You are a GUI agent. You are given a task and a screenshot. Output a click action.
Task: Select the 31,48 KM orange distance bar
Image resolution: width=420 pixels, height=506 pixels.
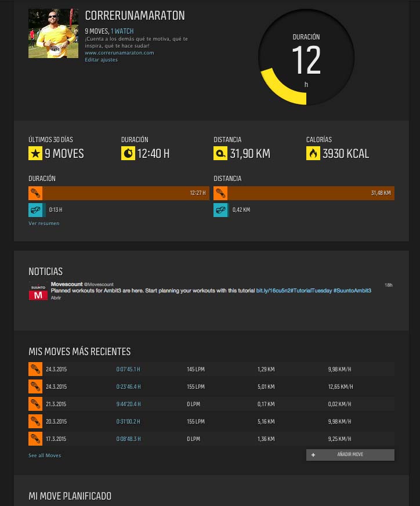click(x=311, y=193)
